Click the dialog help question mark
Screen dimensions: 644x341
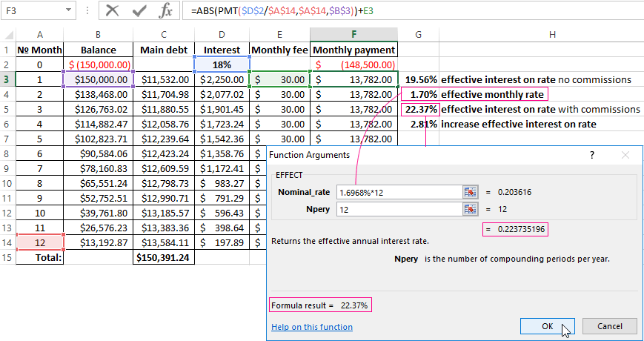pyautogui.click(x=592, y=155)
